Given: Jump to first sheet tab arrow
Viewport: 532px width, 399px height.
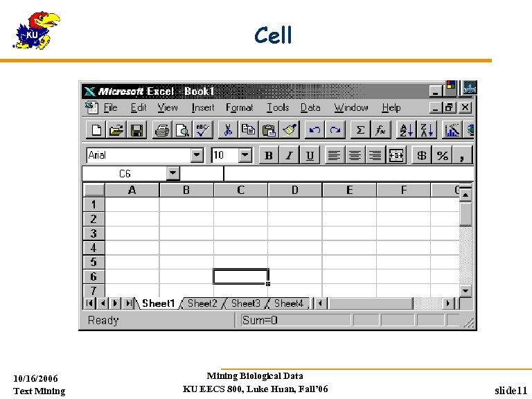Looking at the screenshot, I should click(89, 303).
